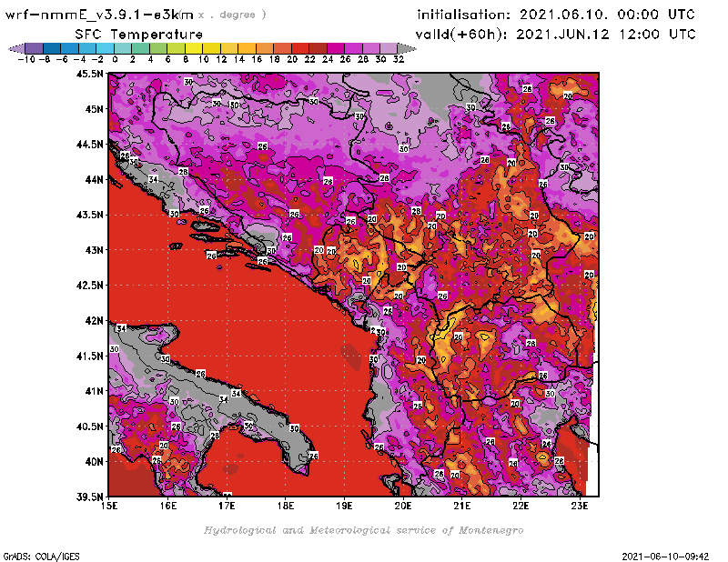Click the '40.5N' latitude axis label

(x=89, y=427)
